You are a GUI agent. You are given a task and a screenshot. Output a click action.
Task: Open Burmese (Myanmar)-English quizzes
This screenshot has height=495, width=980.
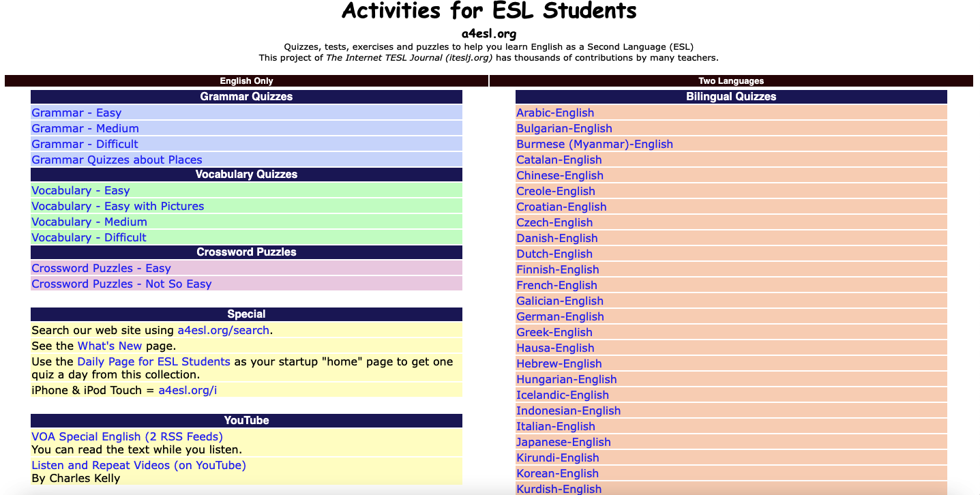pyautogui.click(x=595, y=145)
